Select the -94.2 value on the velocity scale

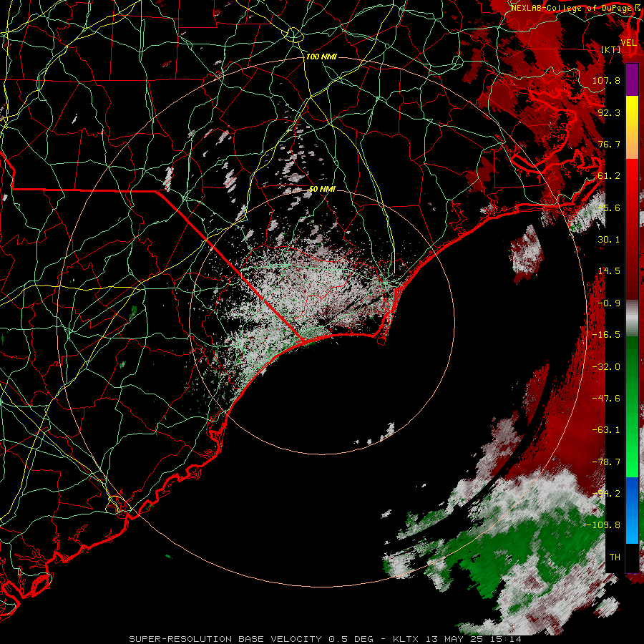pos(606,494)
